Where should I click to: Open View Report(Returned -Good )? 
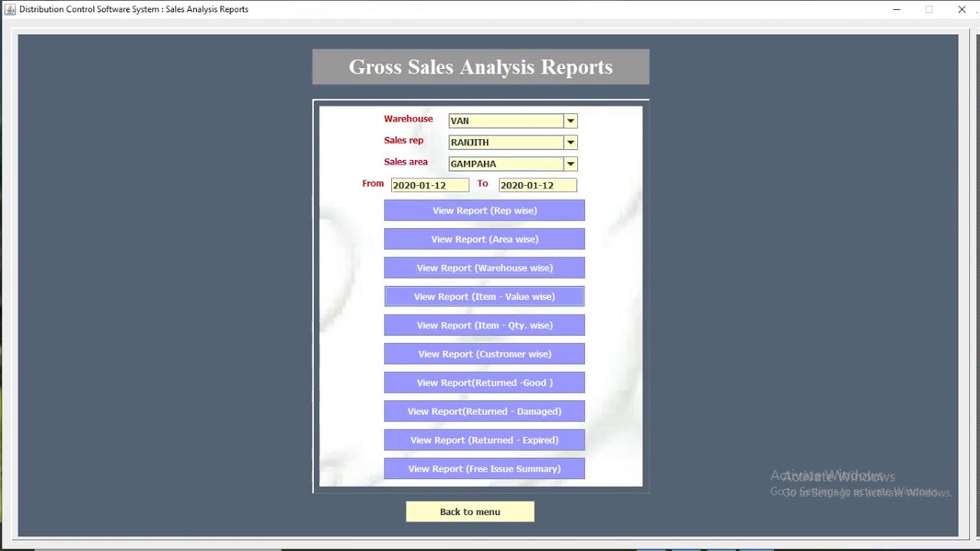485,383
